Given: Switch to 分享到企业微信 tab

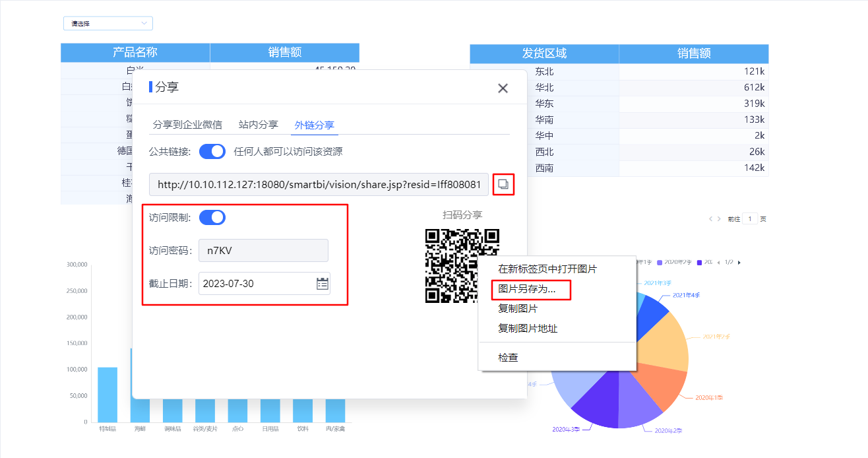Looking at the screenshot, I should tap(187, 124).
